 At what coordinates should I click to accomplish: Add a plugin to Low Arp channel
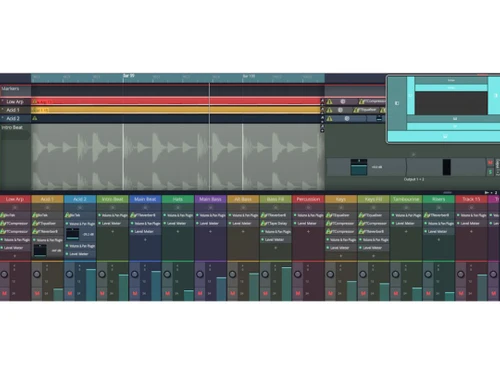(15, 256)
